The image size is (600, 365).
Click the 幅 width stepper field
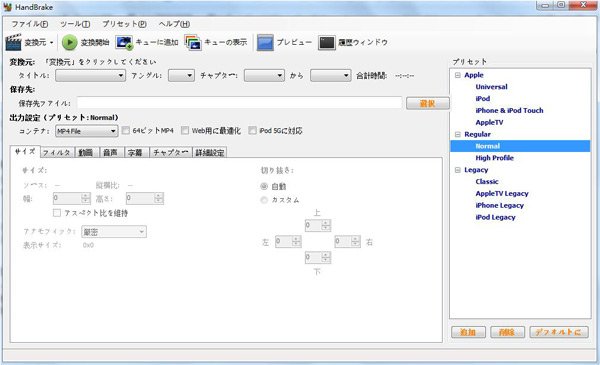click(72, 198)
